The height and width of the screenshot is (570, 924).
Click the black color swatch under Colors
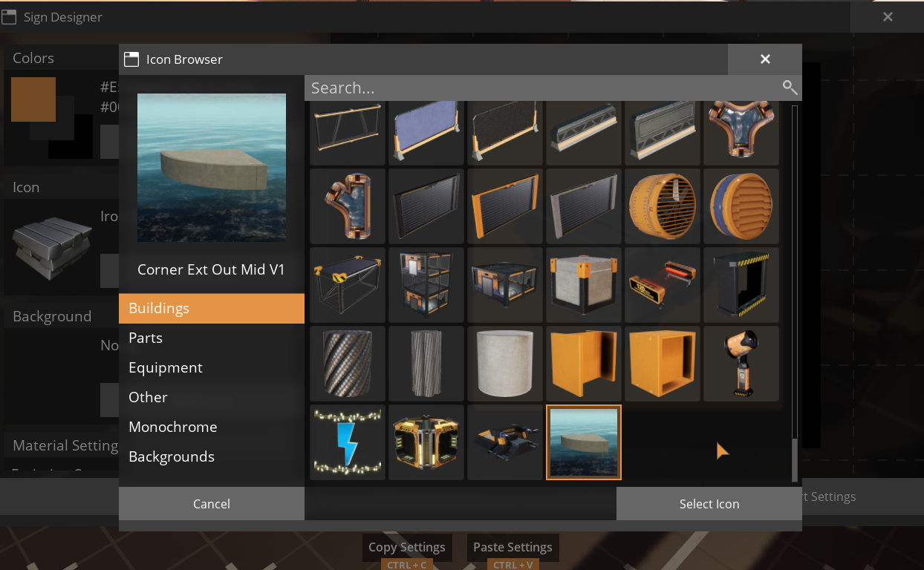point(71,137)
